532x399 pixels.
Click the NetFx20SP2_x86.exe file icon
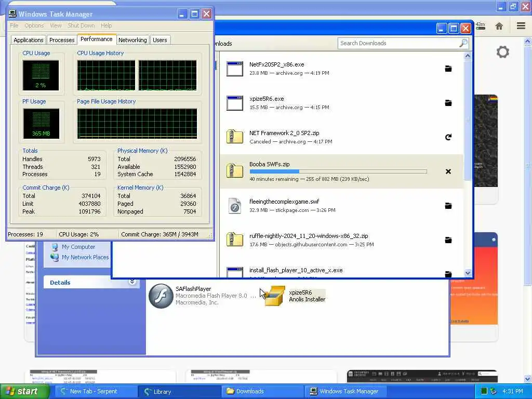pyautogui.click(x=235, y=69)
